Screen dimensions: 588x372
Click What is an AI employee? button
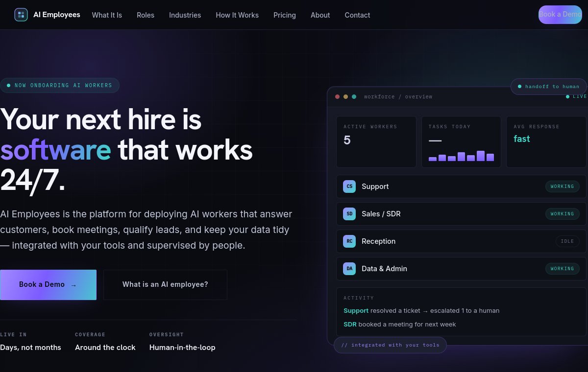[165, 285]
